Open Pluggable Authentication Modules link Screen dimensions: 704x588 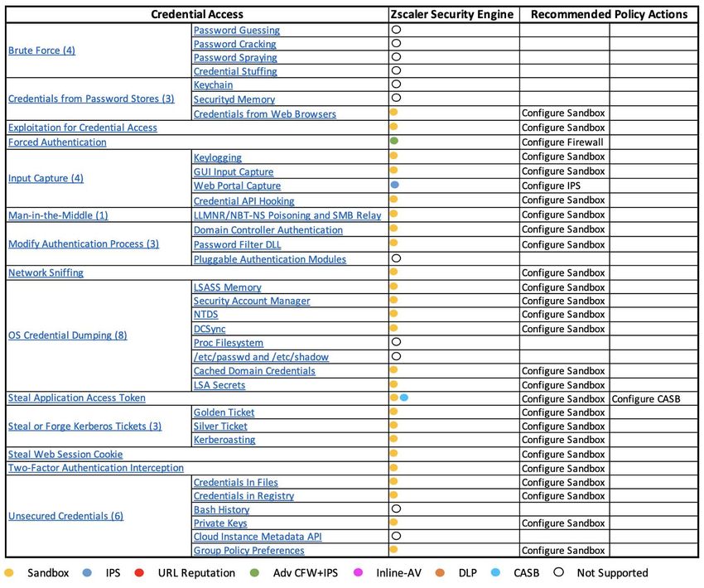pyautogui.click(x=270, y=259)
